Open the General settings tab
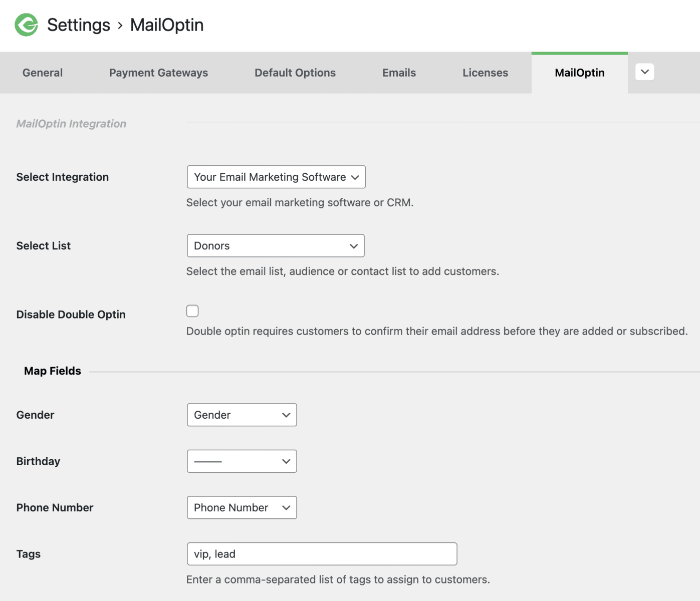This screenshot has width=700, height=601. [43, 73]
